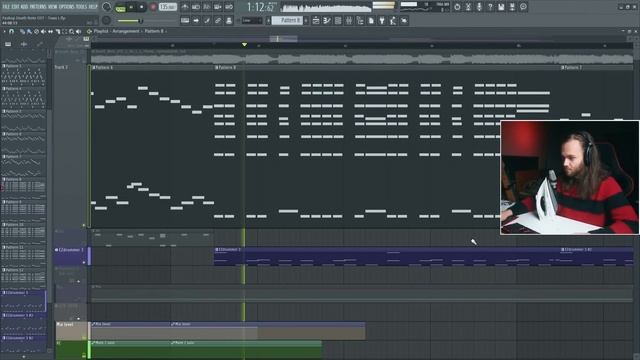Select the playlist Slip tool
The width and height of the screenshot is (640, 360).
[x=50, y=31]
